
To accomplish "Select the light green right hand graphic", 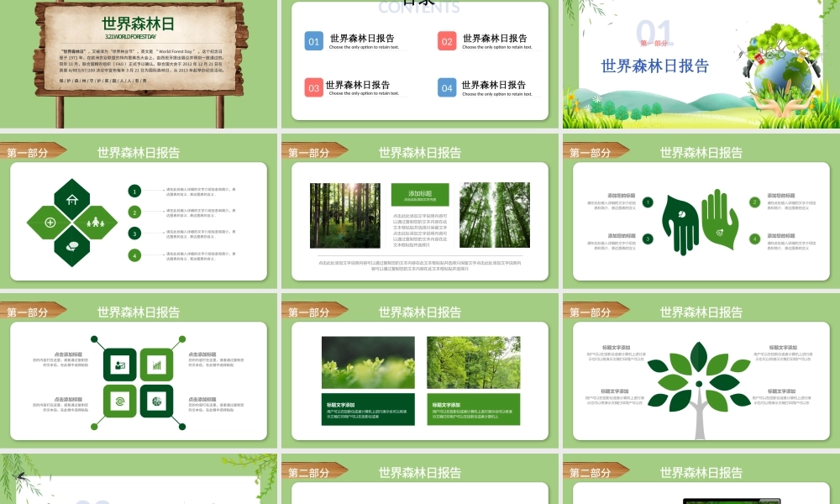I will click(x=719, y=220).
